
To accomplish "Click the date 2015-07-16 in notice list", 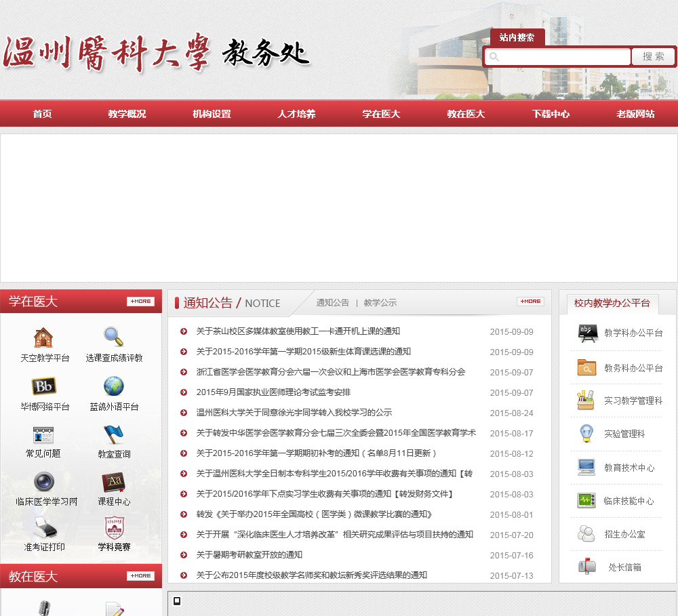I will pyautogui.click(x=511, y=556).
